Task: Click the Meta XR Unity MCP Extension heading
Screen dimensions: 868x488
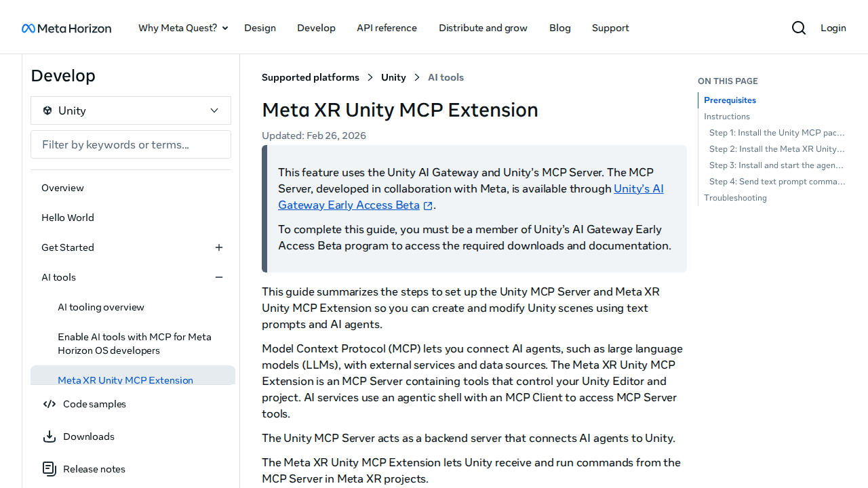Action: click(400, 110)
